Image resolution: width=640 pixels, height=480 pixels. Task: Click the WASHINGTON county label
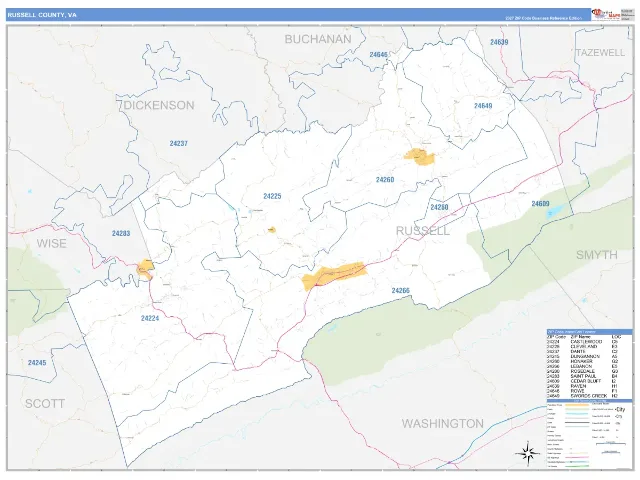point(443,424)
